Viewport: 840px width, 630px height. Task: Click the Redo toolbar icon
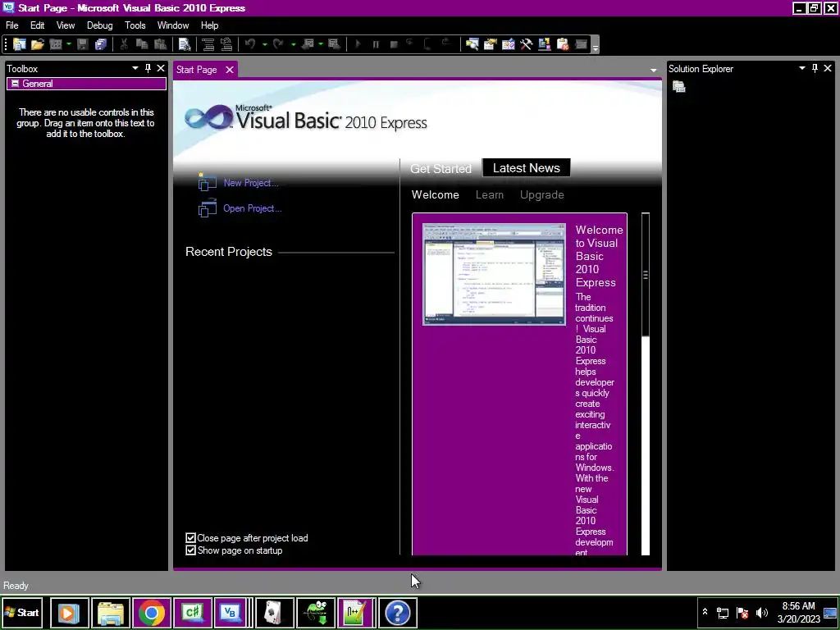click(x=278, y=44)
